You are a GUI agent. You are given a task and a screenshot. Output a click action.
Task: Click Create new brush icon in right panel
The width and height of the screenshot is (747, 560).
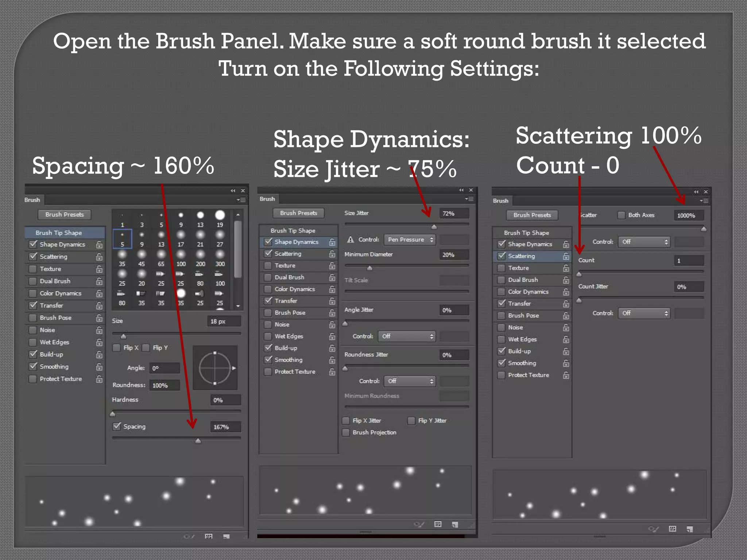tap(690, 529)
